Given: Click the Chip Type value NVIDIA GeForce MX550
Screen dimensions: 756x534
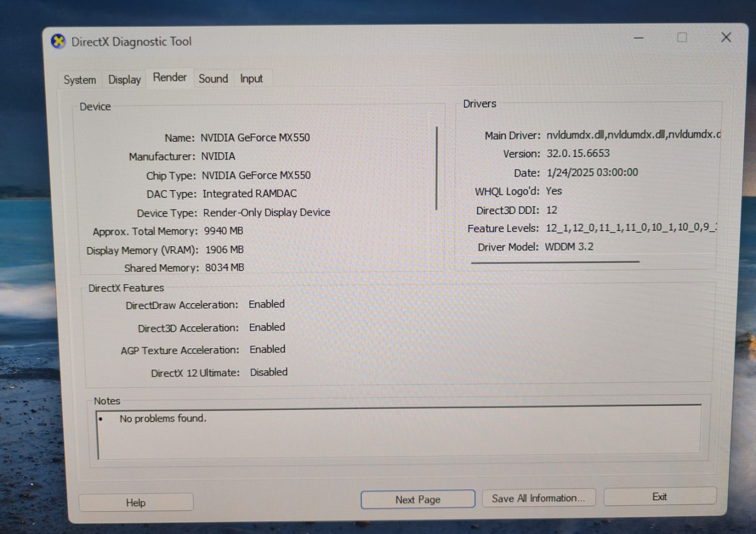Looking at the screenshot, I should (x=256, y=175).
